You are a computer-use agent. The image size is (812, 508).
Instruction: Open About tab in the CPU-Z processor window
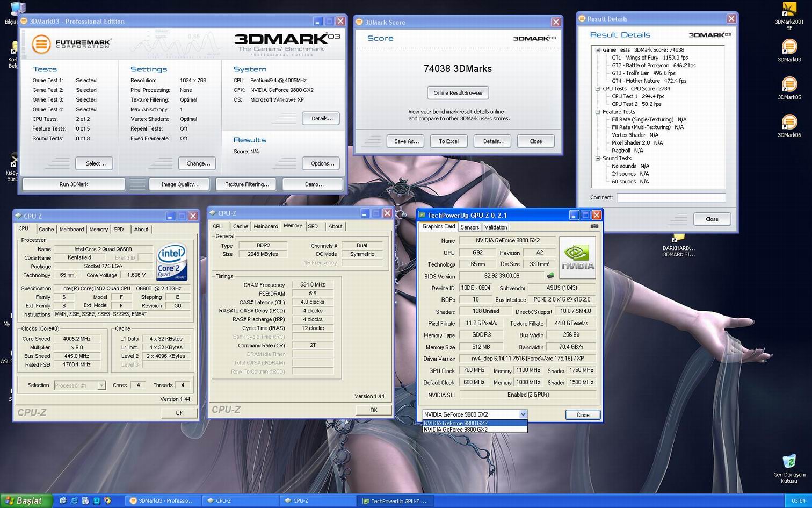pyautogui.click(x=141, y=229)
